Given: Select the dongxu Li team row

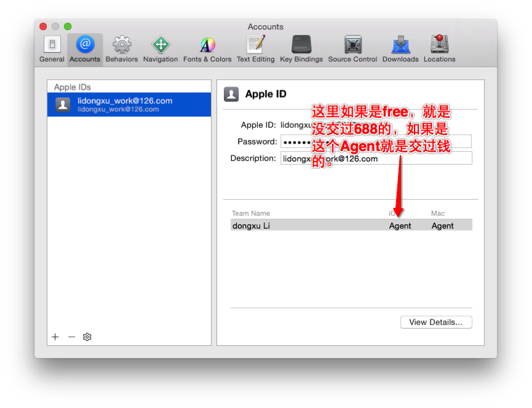Looking at the screenshot, I should click(x=351, y=226).
